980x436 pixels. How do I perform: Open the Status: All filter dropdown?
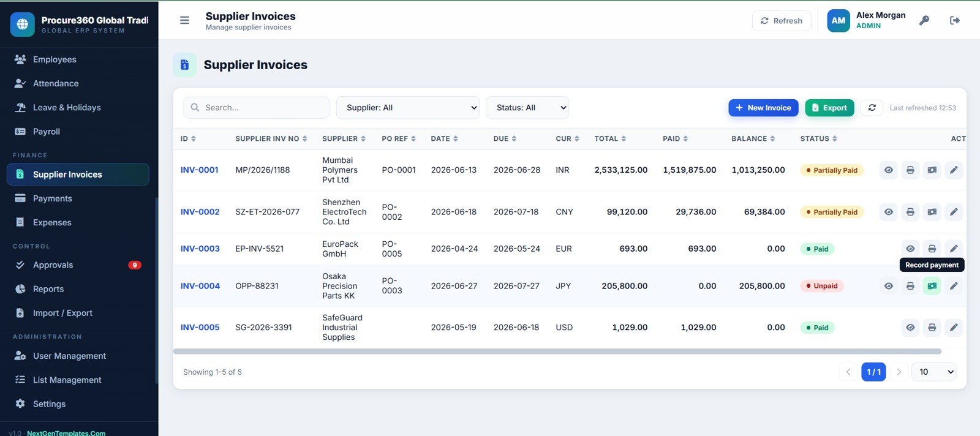point(527,108)
